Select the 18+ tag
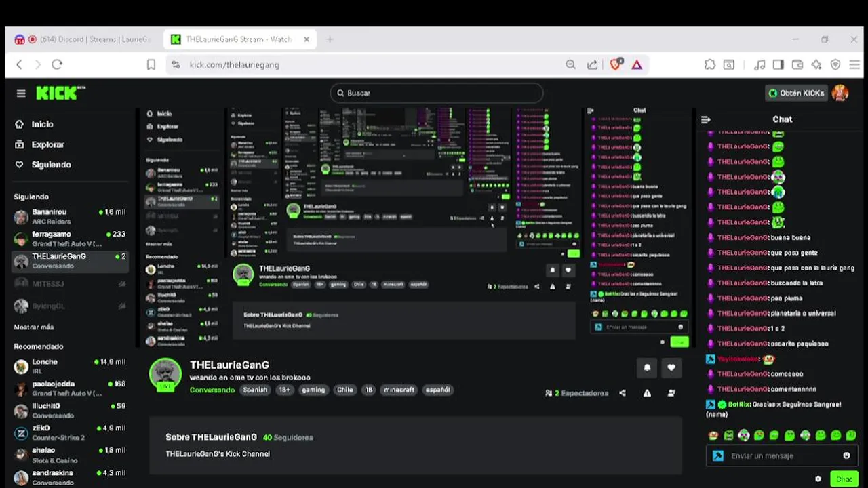The width and height of the screenshot is (868, 488). (x=284, y=390)
